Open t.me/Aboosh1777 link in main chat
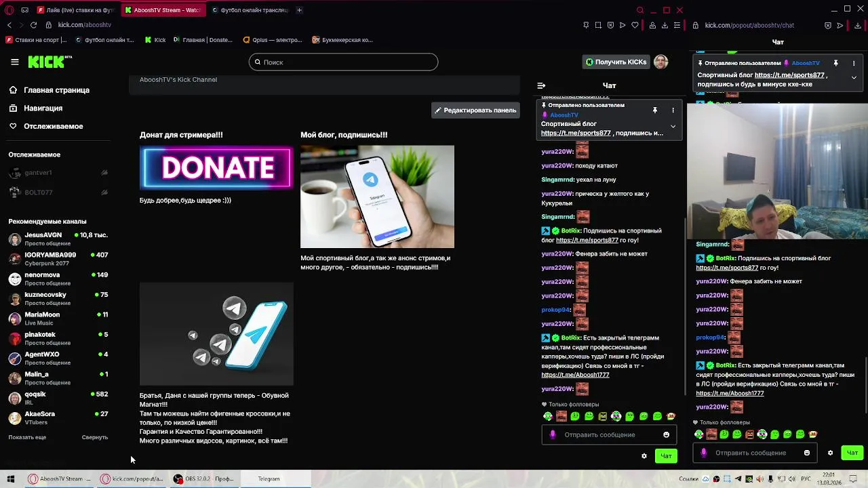Screen dimensions: 868x488 575,375
